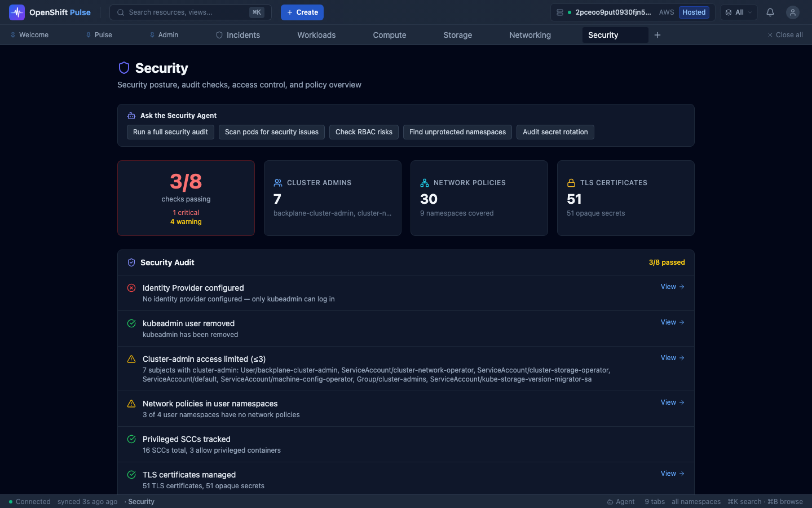Click the Security Agent robot icon
Viewport: 812px width, 508px height.
coord(131,116)
